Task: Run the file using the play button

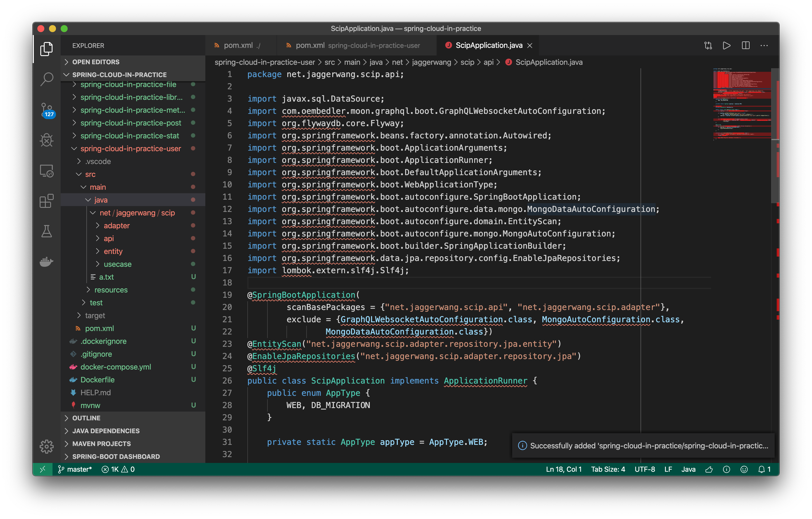Action: 727,45
